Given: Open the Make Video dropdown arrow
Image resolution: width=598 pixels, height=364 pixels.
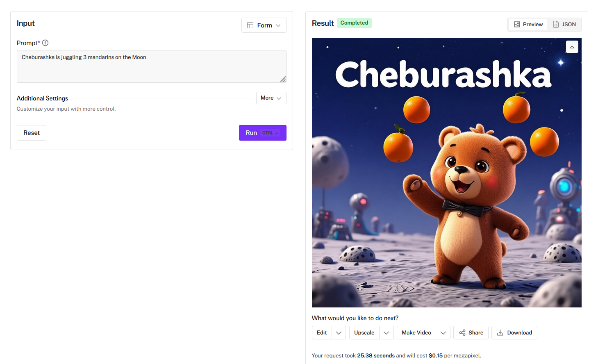Looking at the screenshot, I should click(443, 333).
